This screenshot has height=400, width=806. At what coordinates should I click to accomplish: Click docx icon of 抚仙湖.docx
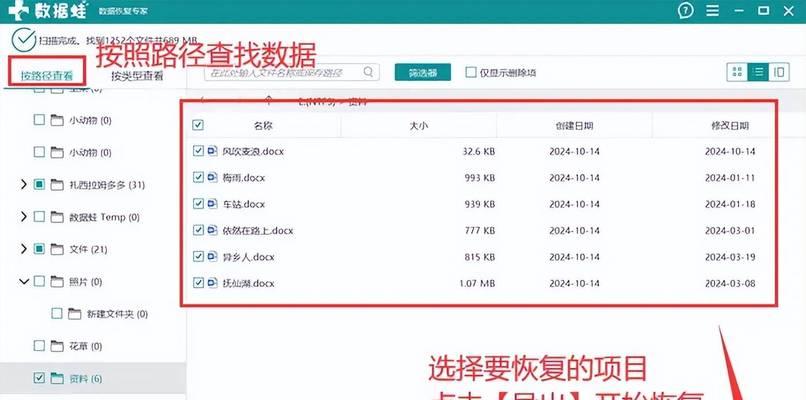(x=213, y=282)
